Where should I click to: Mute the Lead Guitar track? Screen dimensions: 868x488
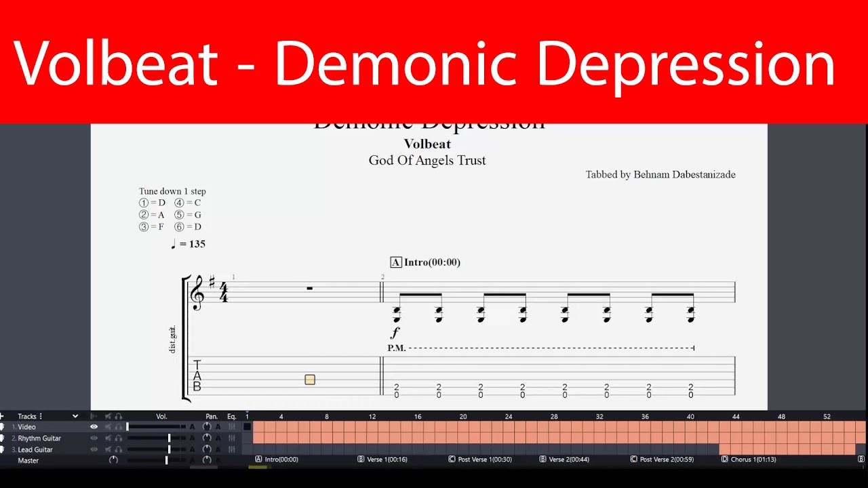tap(108, 449)
